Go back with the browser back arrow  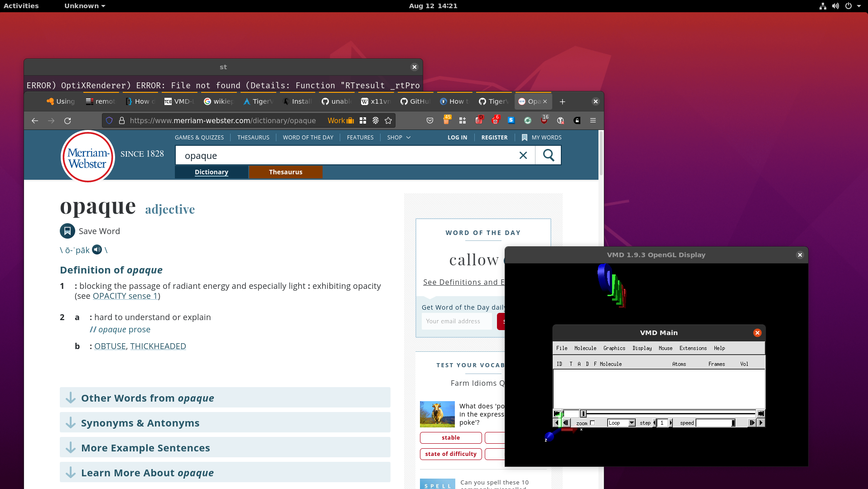pos(35,120)
